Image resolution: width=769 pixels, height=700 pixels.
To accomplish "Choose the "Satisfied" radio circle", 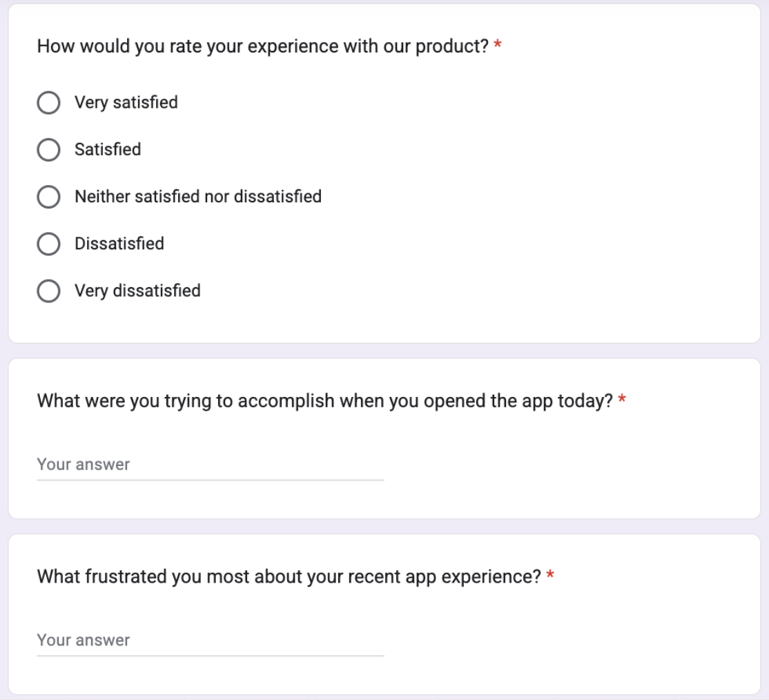I will pyautogui.click(x=48, y=150).
